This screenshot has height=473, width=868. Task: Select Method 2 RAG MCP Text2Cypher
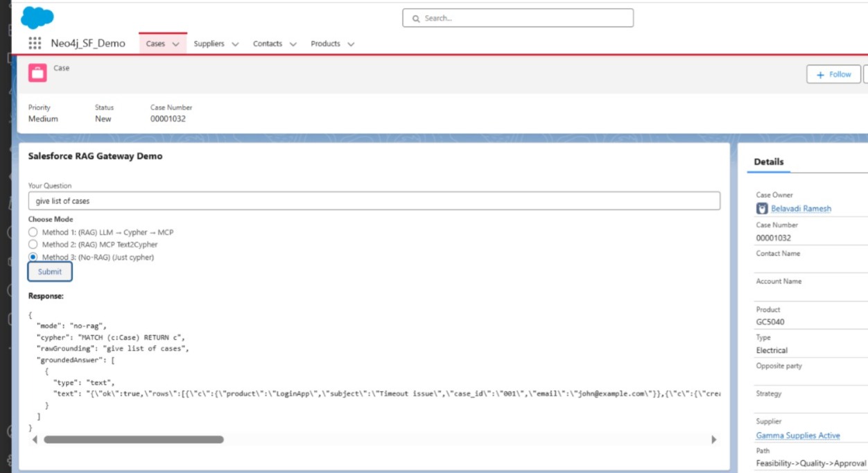[33, 245]
